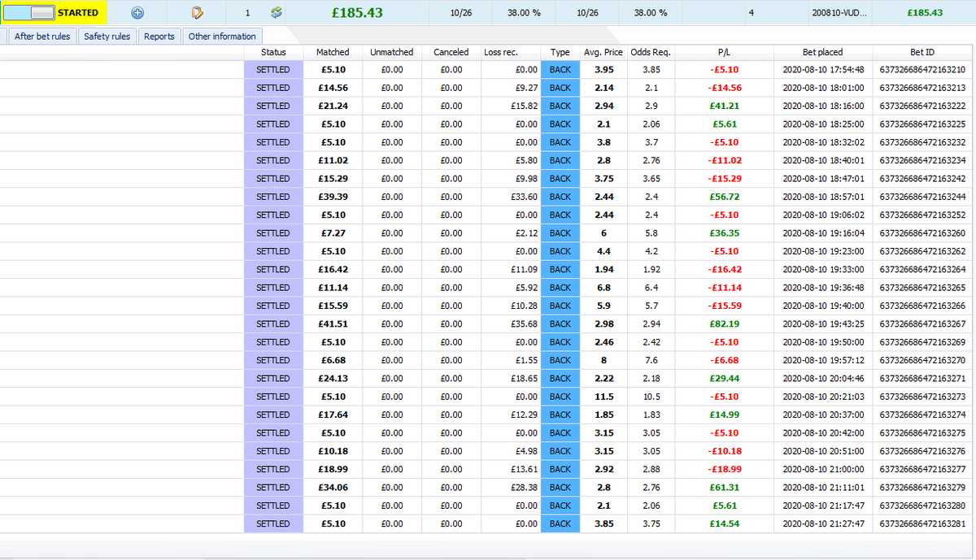Viewport: 976px width, 560px height.
Task: Select Avg. Price value 3.95
Action: click(603, 70)
